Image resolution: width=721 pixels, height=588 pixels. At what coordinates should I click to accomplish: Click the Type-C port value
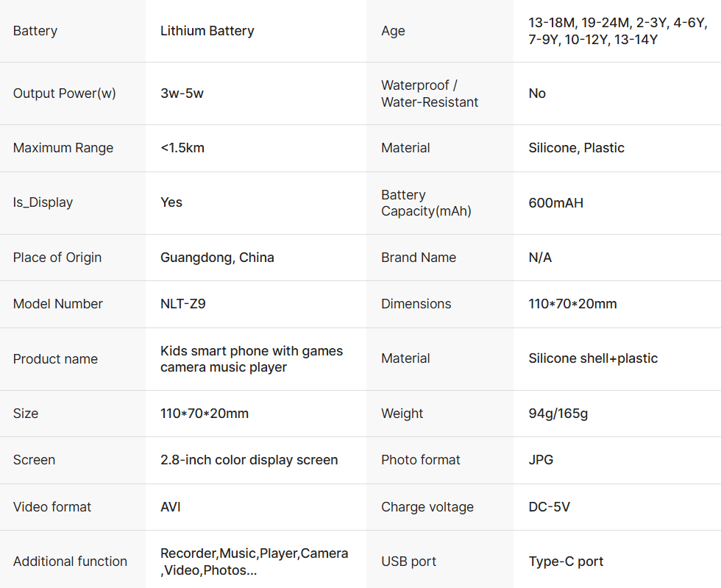[x=566, y=562]
